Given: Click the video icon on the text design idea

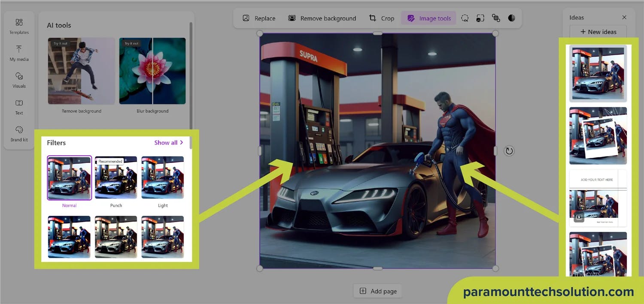Looking at the screenshot, I should click(x=579, y=217).
